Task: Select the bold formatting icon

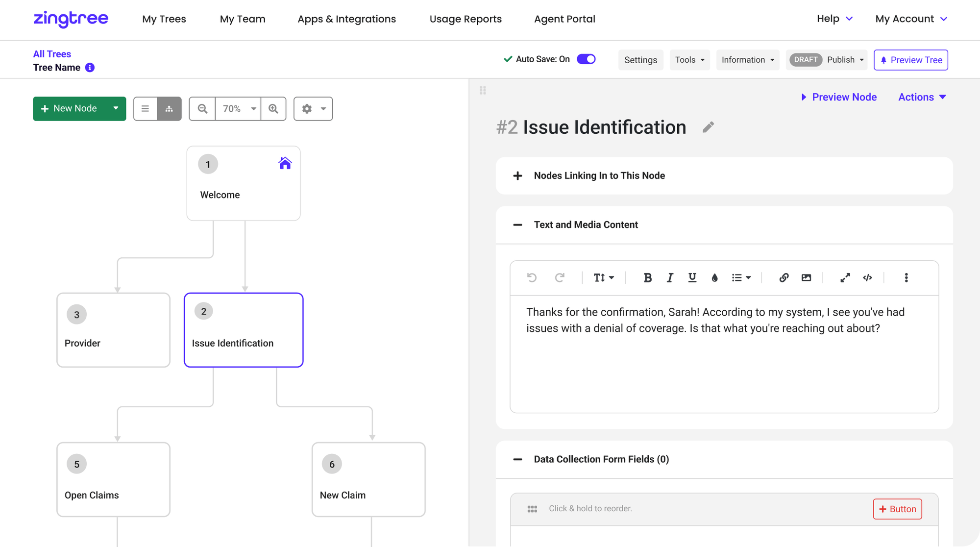Action: (x=648, y=277)
